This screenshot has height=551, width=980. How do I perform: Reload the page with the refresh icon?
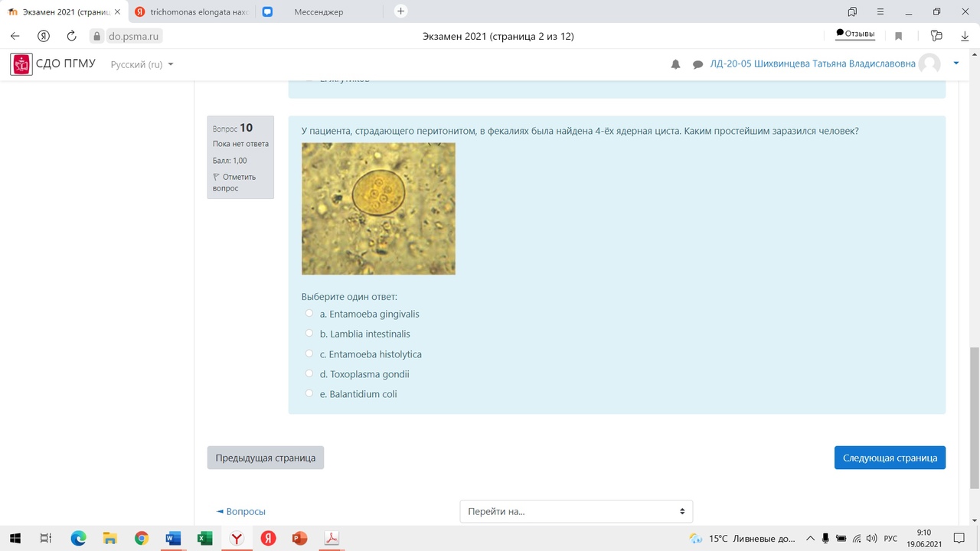72,36
